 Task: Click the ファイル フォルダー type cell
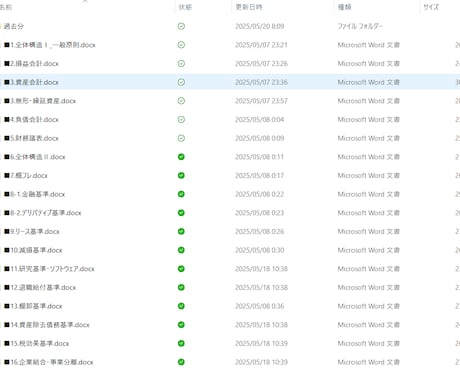coord(360,26)
